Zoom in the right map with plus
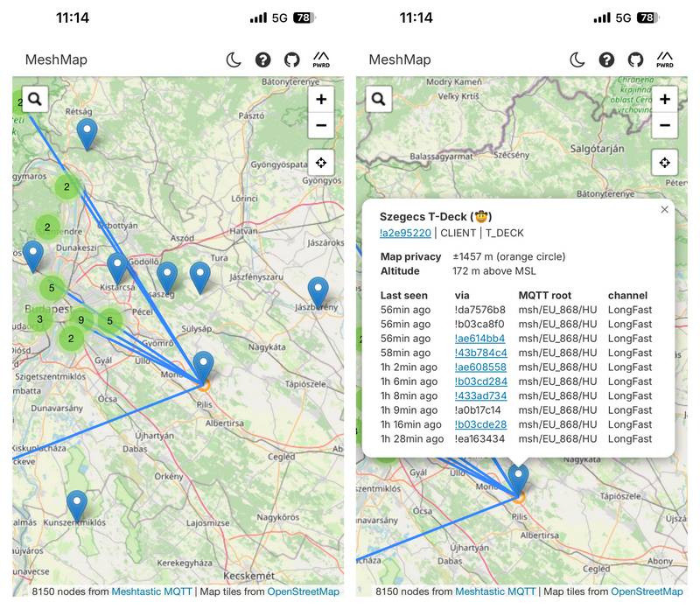The image size is (700, 609). point(665,99)
